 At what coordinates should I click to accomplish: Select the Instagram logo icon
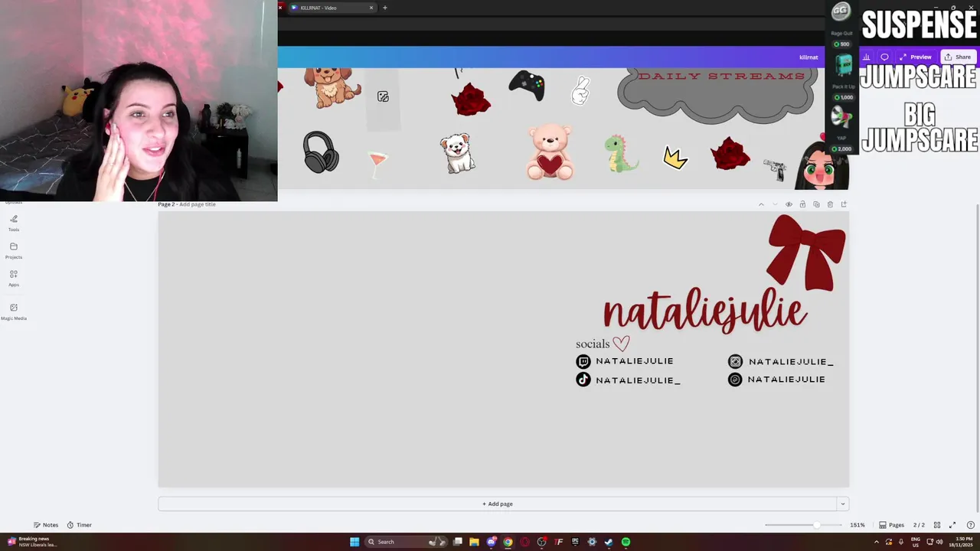[x=735, y=361]
